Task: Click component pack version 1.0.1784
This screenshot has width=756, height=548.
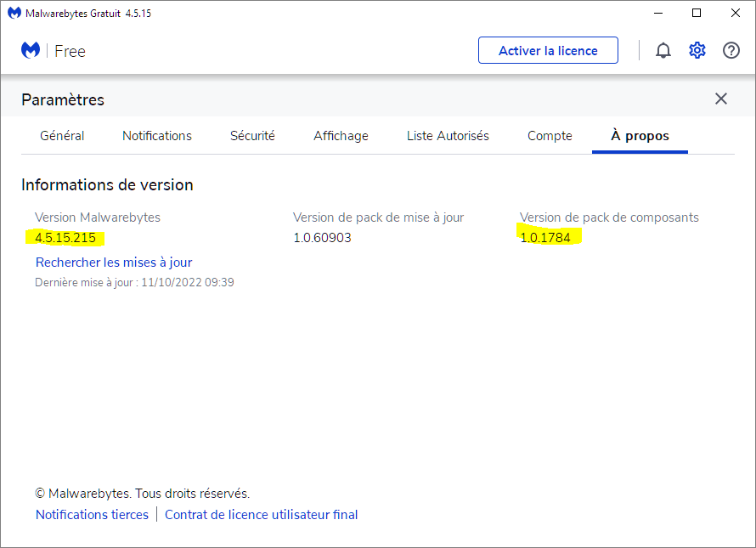Action: (x=545, y=238)
